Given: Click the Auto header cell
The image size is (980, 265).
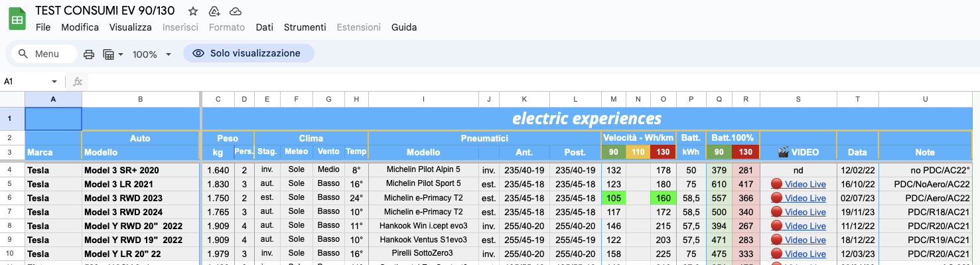Looking at the screenshot, I should 141,138.
